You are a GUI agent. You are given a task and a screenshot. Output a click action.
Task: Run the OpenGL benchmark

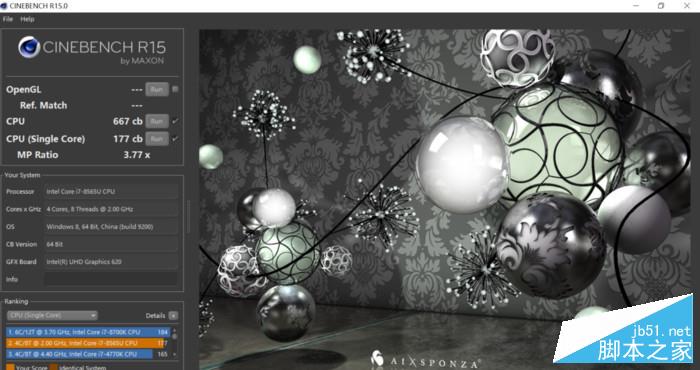pyautogui.click(x=157, y=89)
